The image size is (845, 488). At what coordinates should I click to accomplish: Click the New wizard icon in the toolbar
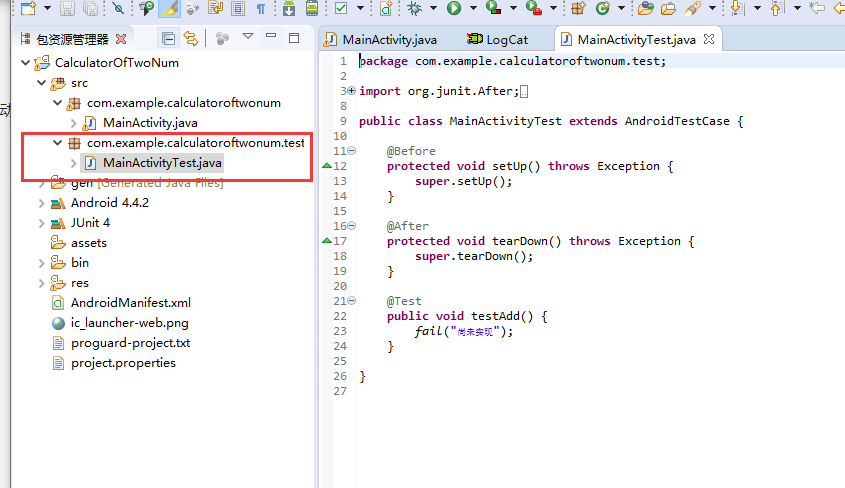[x=28, y=8]
